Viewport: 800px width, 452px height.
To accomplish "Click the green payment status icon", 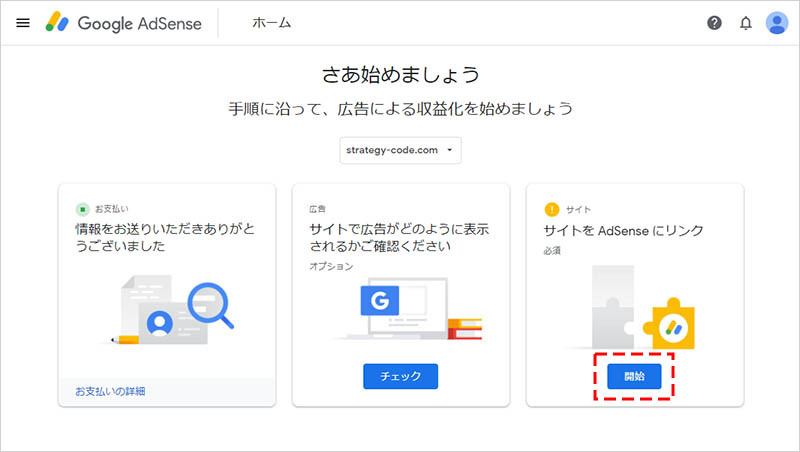I will [82, 209].
